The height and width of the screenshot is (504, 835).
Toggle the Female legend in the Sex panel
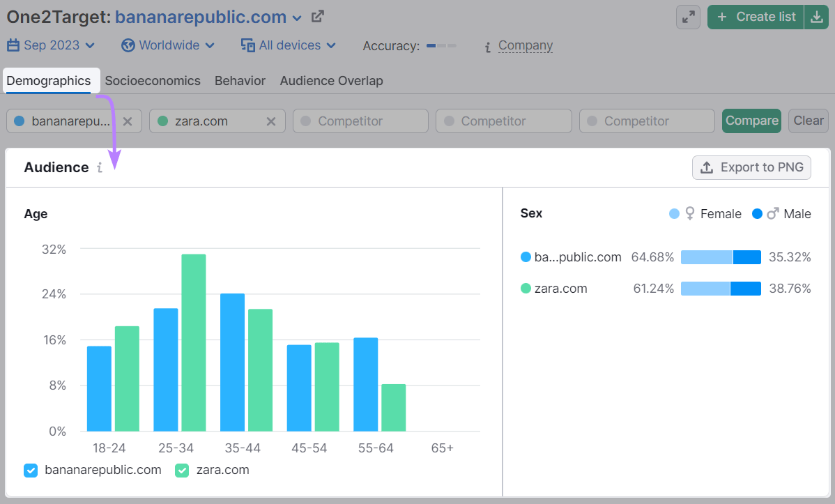point(705,214)
